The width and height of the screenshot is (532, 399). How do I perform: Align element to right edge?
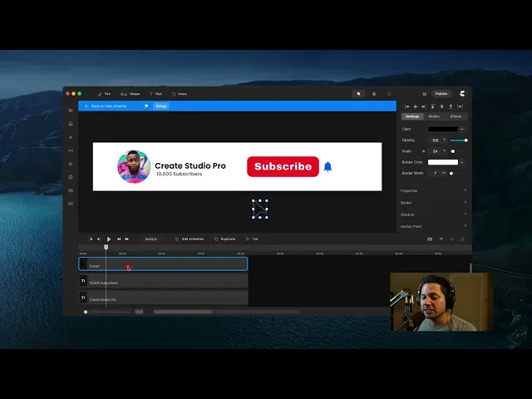coord(423,106)
